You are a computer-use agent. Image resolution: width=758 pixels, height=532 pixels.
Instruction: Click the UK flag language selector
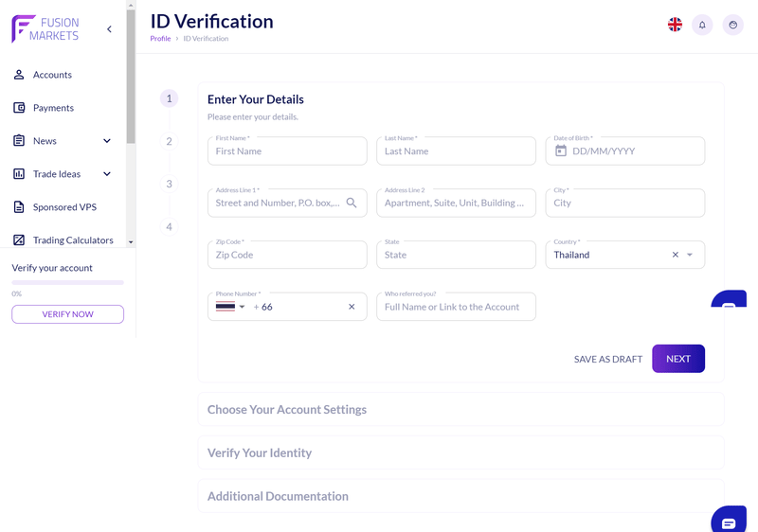click(x=675, y=26)
